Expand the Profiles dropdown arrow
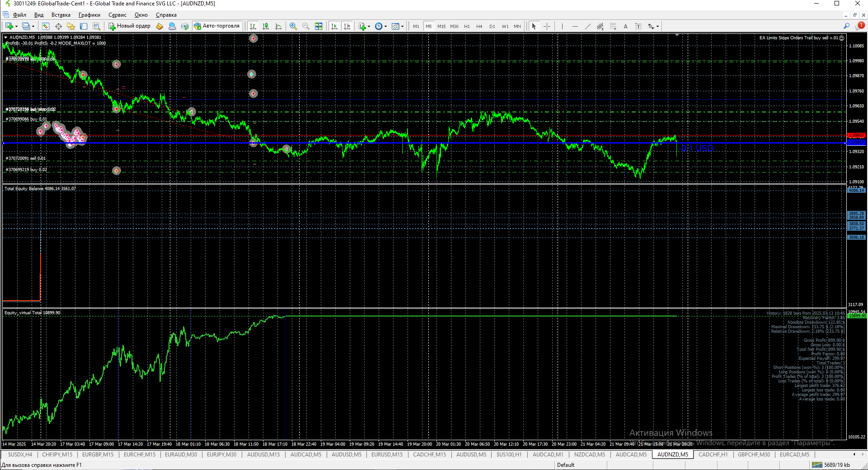Image resolution: width=868 pixels, height=470 pixels. tap(33, 26)
